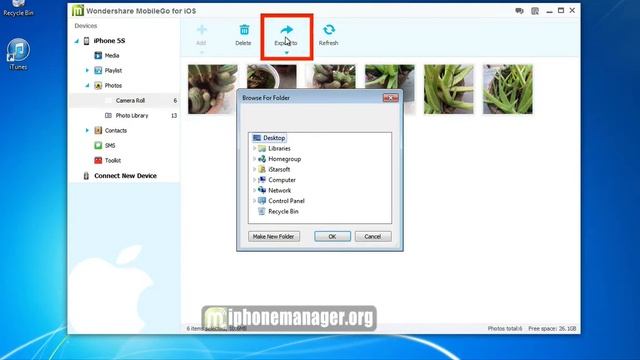Expand Libraries in folder tree
Viewport: 640px width, 360px height.
(x=254, y=148)
